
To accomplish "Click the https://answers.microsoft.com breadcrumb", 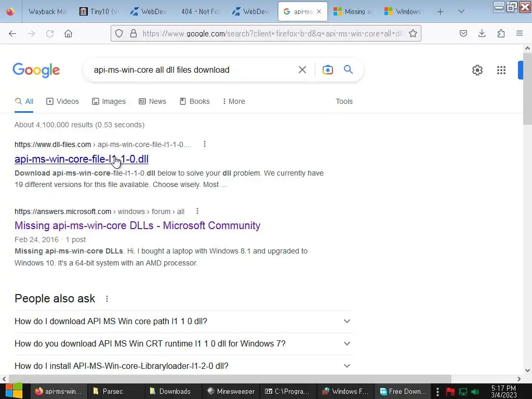I will pyautogui.click(x=63, y=211).
